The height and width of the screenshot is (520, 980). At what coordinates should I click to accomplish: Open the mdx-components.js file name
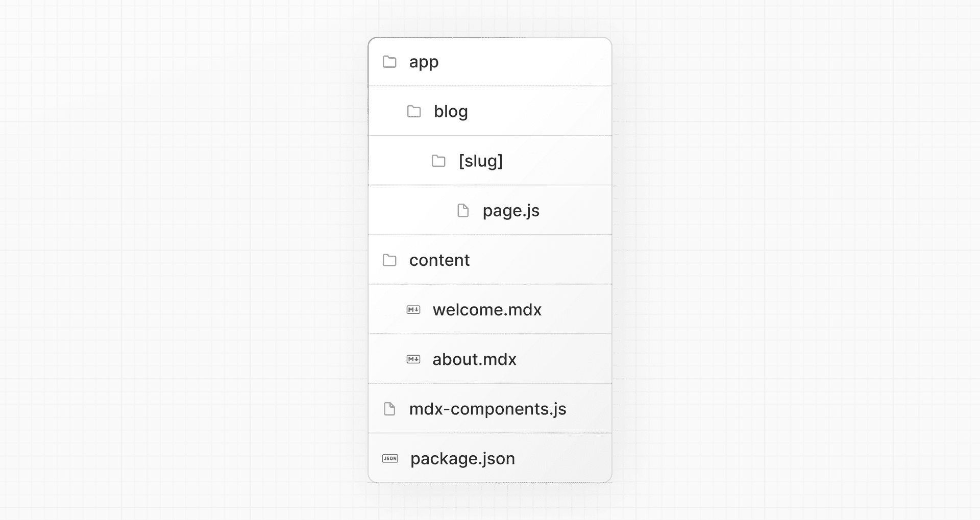pos(488,409)
